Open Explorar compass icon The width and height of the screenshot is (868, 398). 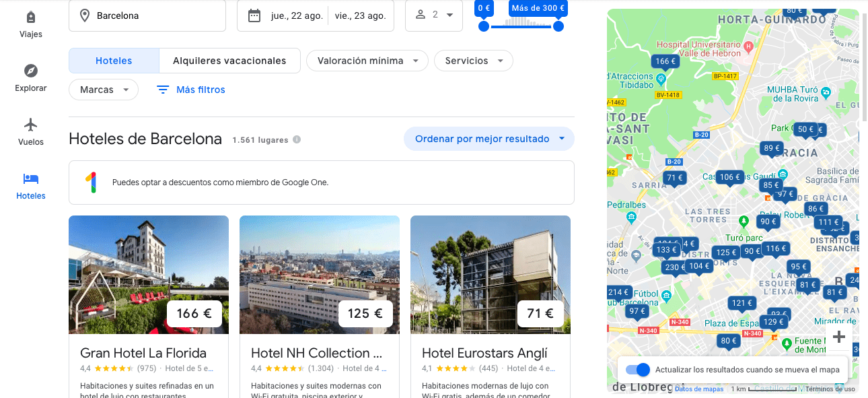click(x=31, y=71)
